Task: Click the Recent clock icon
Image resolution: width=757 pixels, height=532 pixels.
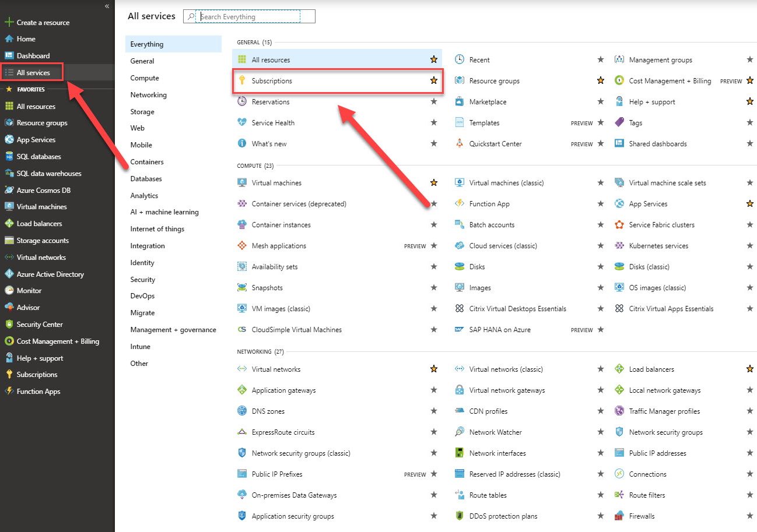Action: click(460, 59)
